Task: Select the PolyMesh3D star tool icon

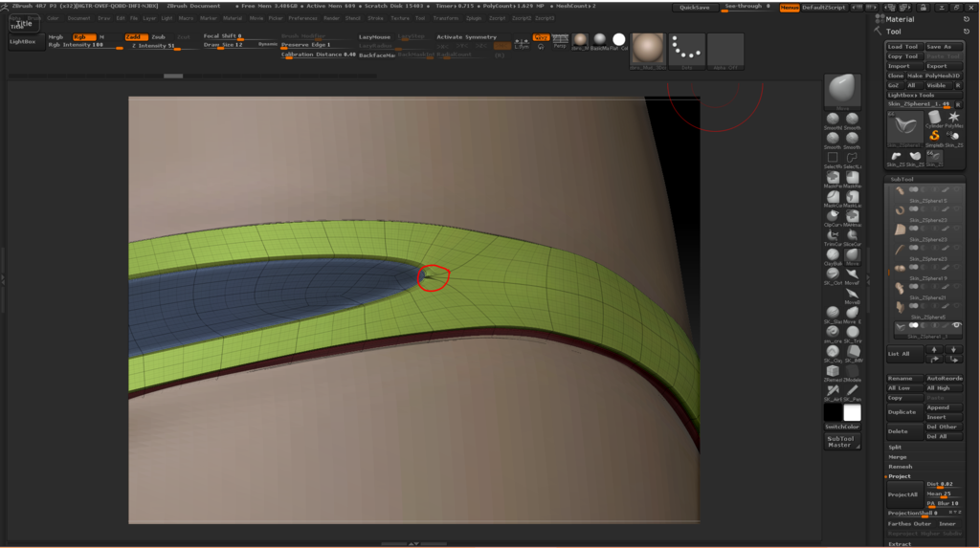Action: point(954,119)
